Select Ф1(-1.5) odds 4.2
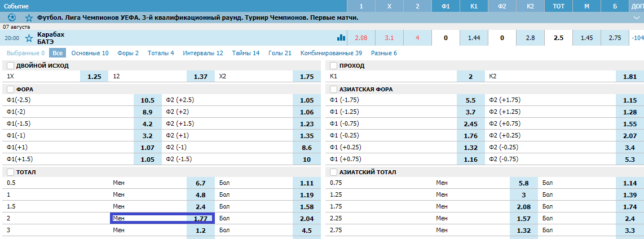Image resolution: width=644 pixels, height=239 pixels. click(x=147, y=123)
